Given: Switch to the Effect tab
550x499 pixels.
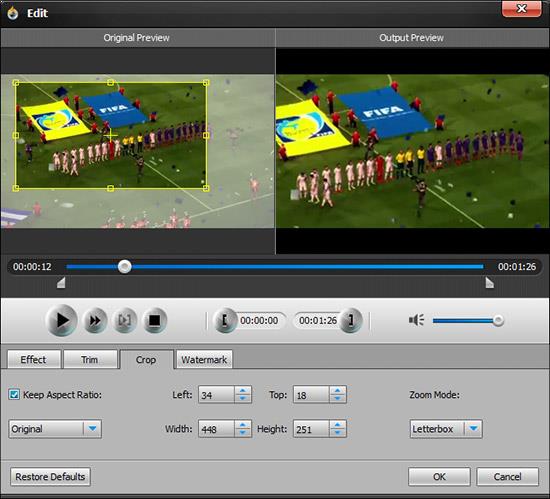Looking at the screenshot, I should 34,359.
